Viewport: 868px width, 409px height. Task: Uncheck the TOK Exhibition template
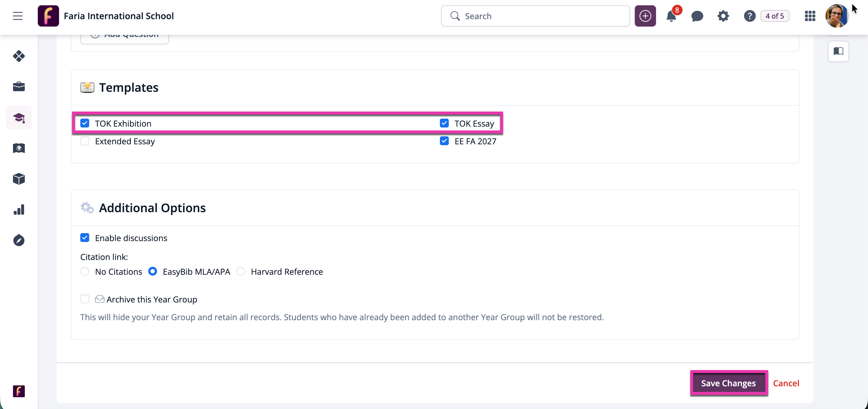coord(84,123)
